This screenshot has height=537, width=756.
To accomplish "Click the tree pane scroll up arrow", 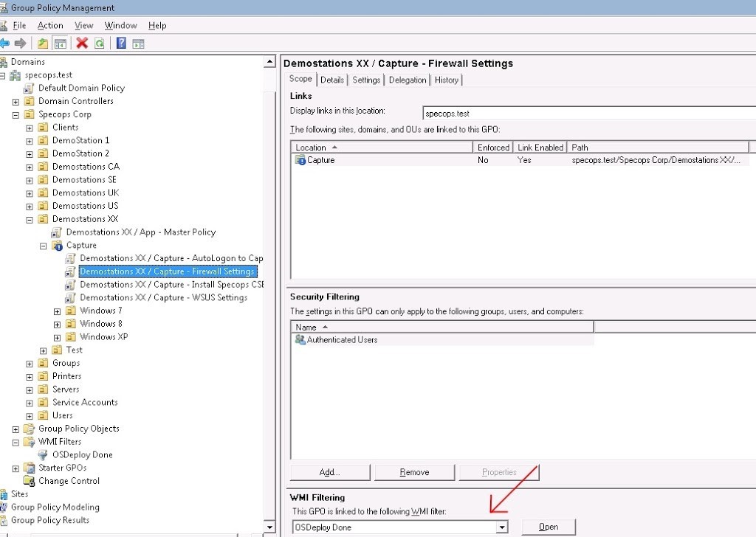I will 269,62.
